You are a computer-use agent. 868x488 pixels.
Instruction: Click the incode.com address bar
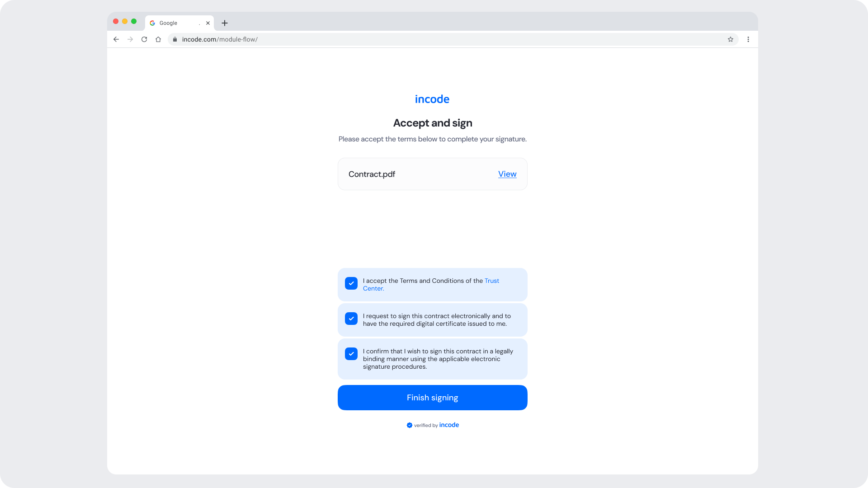(x=453, y=39)
